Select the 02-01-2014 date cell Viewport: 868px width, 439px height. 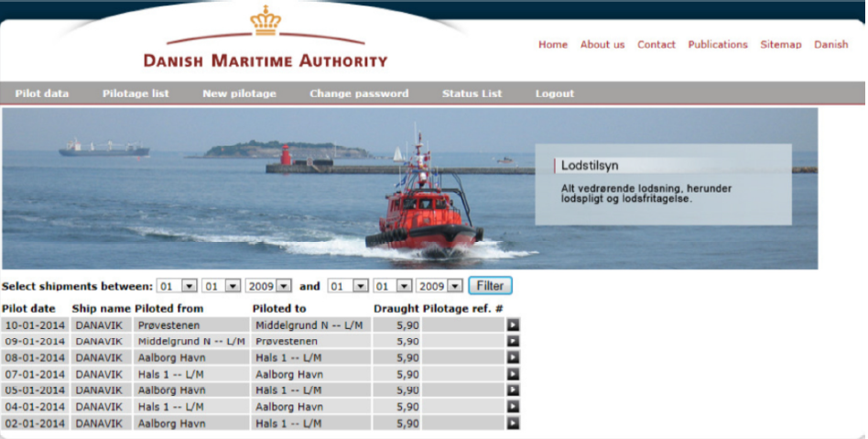click(36, 423)
